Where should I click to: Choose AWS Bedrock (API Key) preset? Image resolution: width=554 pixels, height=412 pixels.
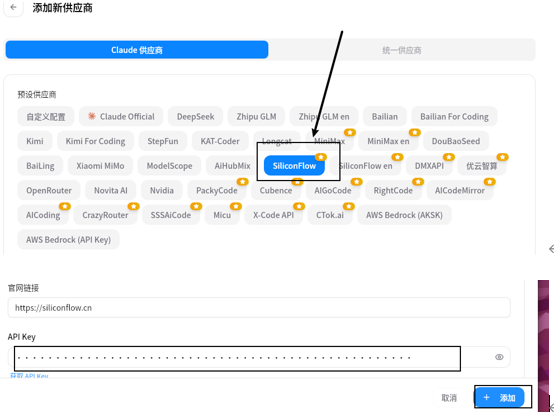click(x=69, y=240)
